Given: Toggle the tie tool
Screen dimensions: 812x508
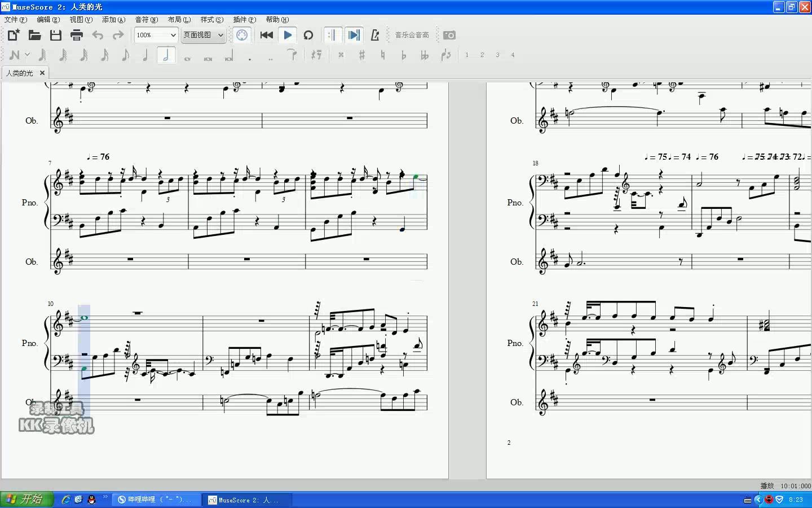Looking at the screenshot, I should 292,55.
